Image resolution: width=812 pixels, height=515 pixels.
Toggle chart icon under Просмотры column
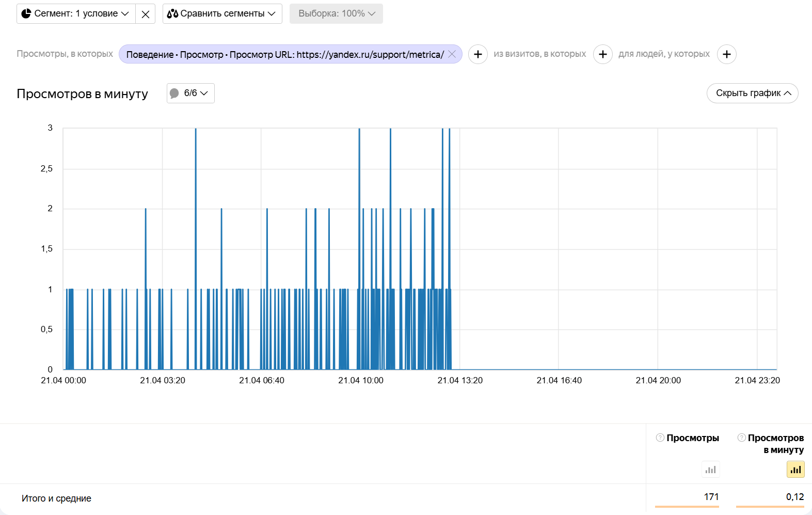(x=711, y=470)
